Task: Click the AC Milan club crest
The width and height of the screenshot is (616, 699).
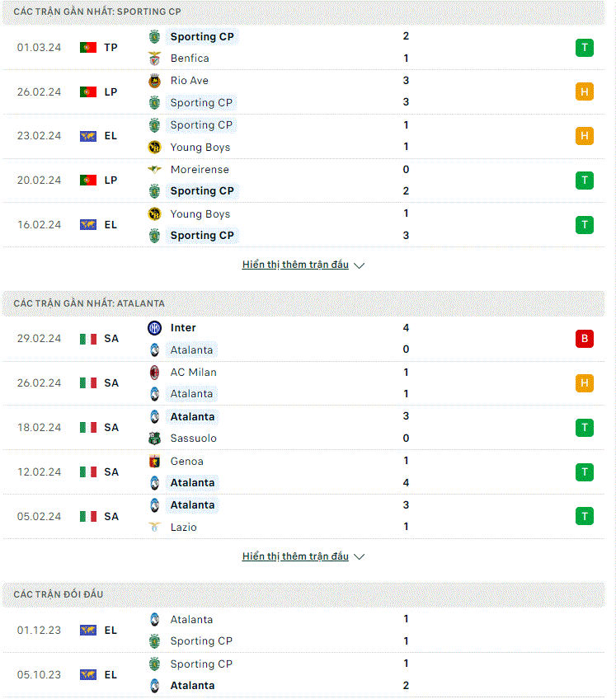Action: (154, 373)
